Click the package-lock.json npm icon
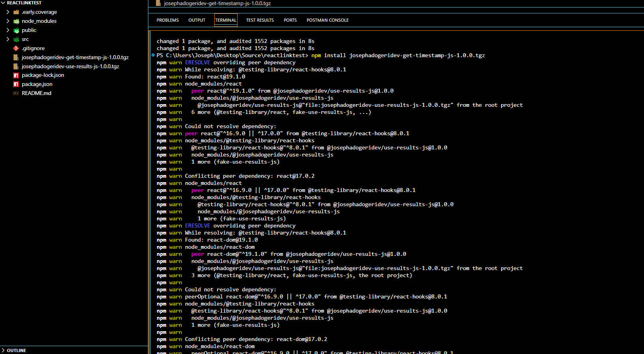The width and height of the screenshot is (644, 354). click(16, 75)
